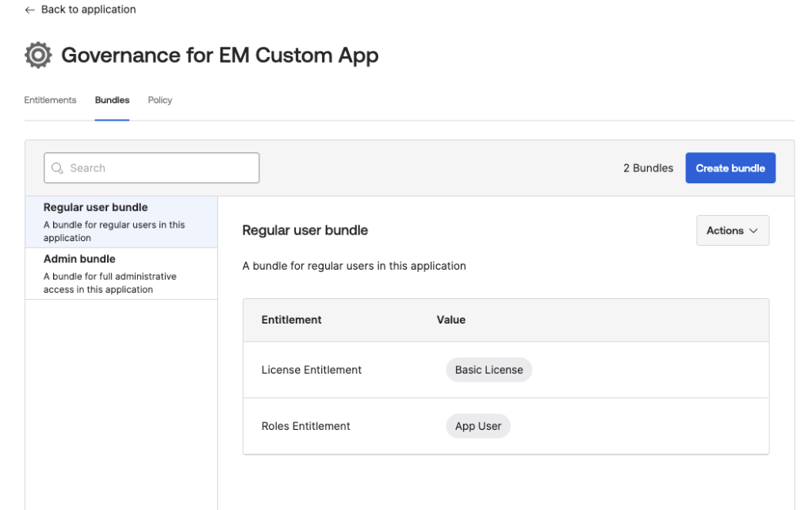Select the License Entitlement row label
This screenshot has height=510, width=812.
pos(312,370)
